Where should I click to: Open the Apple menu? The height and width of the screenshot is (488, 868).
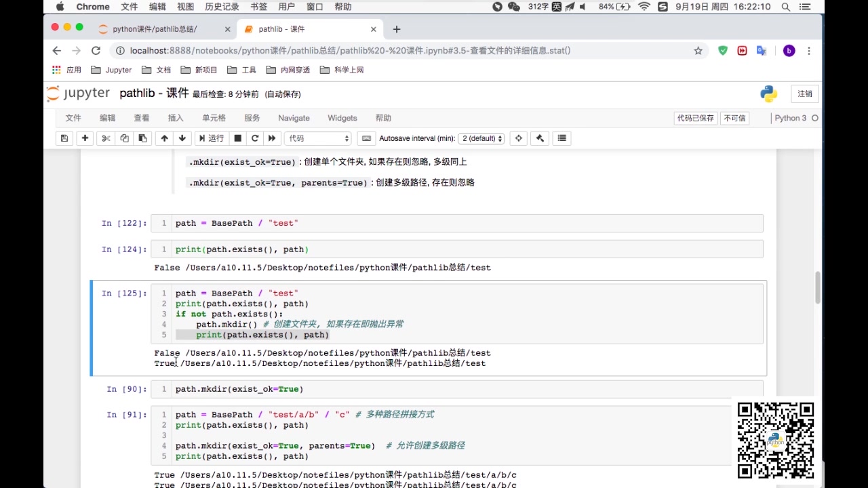[60, 7]
